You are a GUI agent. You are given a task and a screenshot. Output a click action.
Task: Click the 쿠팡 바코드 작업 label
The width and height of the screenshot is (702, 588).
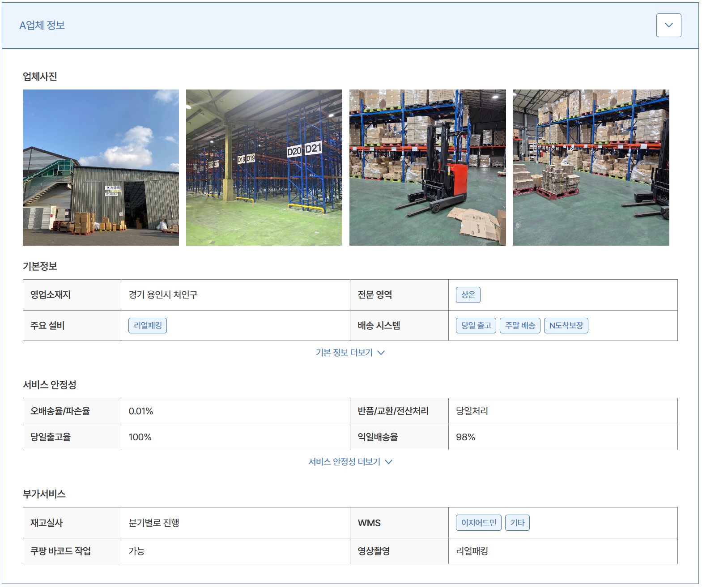click(60, 551)
